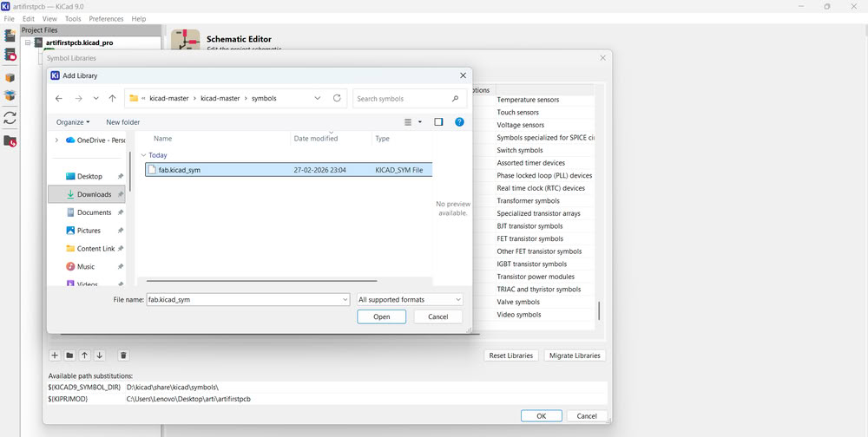Screen dimensions: 868x437
Task: Refresh the symbols folder view
Action: click(337, 99)
